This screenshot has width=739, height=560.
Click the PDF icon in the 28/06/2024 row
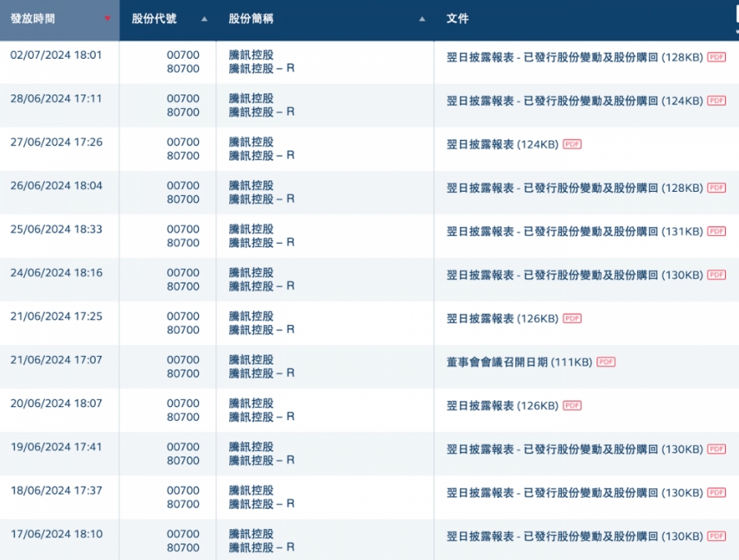pos(717,101)
